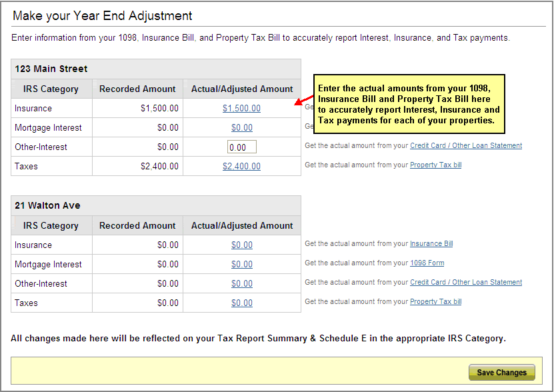Click the 21 Walton Ave Recorded Amount header

(x=137, y=225)
